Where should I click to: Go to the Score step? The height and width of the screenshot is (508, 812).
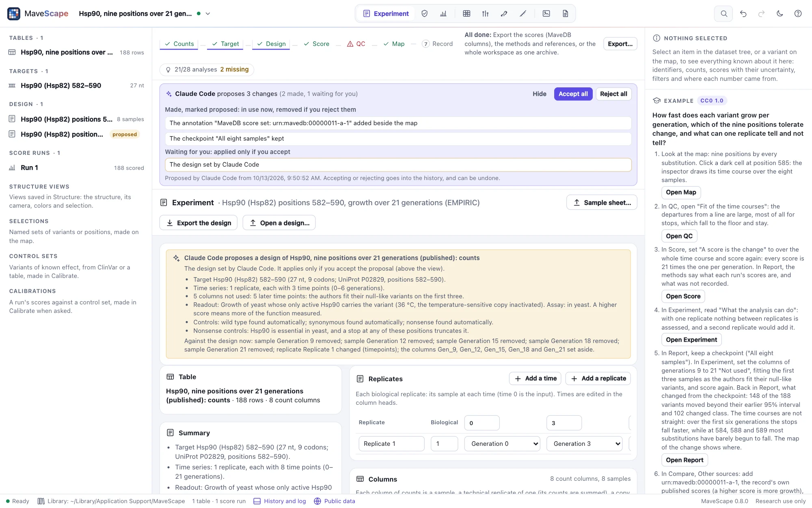point(316,43)
